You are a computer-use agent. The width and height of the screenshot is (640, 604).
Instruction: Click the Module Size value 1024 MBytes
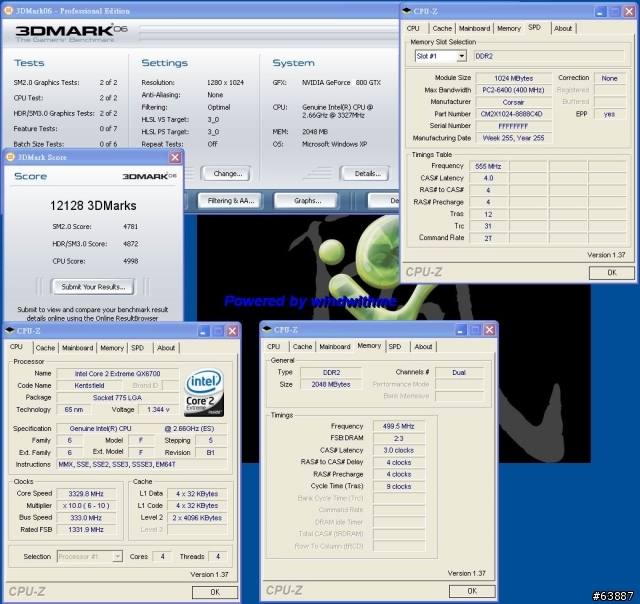click(513, 78)
